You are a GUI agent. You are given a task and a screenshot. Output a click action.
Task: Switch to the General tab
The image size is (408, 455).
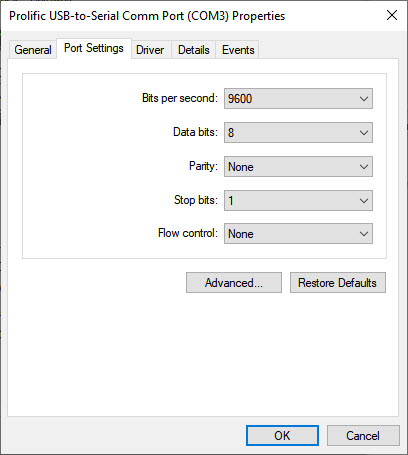click(x=33, y=50)
